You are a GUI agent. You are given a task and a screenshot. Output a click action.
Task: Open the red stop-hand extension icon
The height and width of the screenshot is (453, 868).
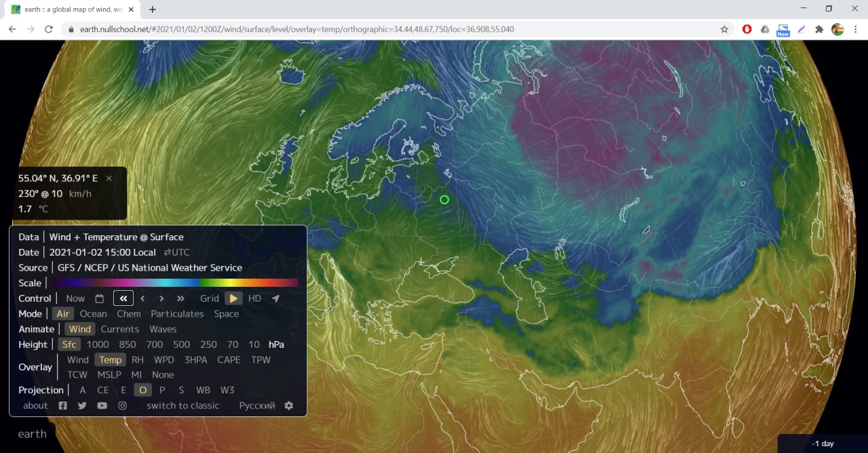747,29
